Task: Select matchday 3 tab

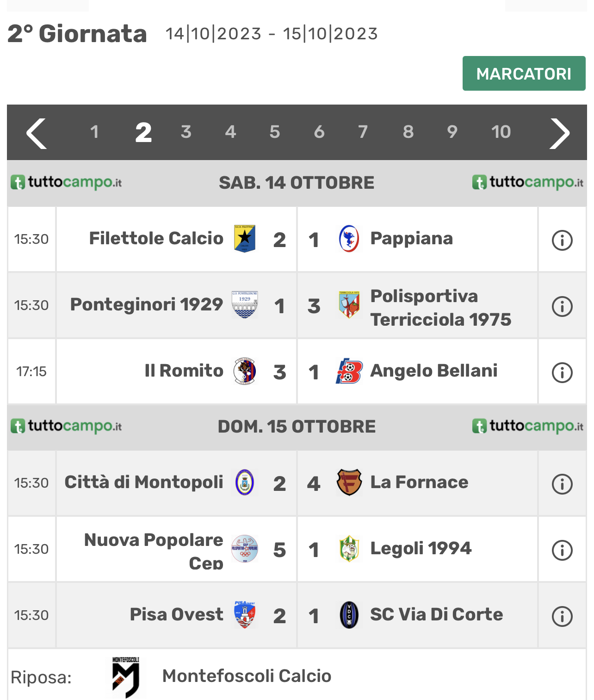Action: click(186, 132)
